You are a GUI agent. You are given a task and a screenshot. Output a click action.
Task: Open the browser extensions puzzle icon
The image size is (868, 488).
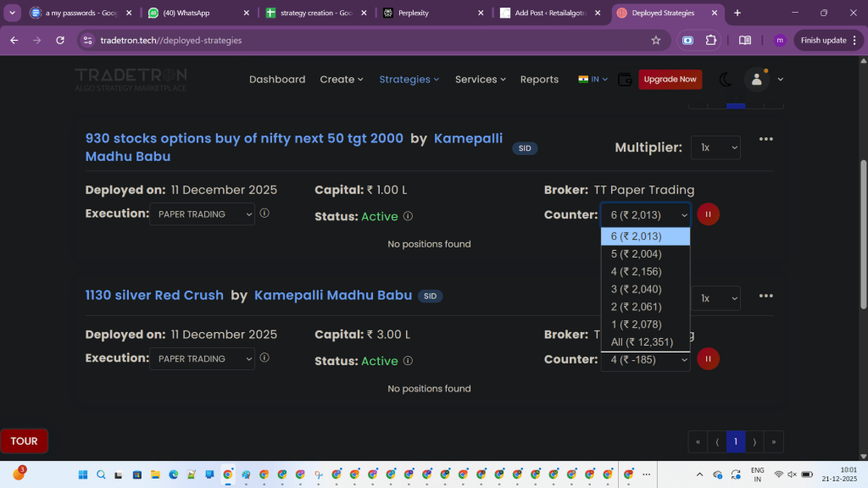pos(710,40)
